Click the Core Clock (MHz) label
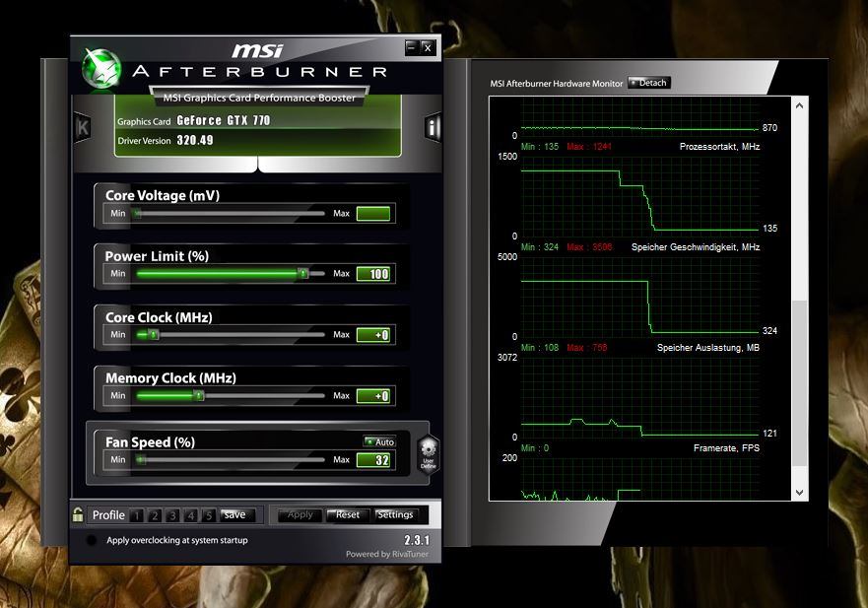Image resolution: width=868 pixels, height=608 pixels. tap(159, 317)
